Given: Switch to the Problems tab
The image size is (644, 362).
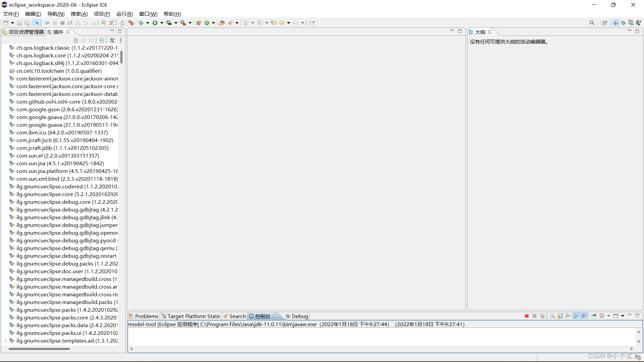Looking at the screenshot, I should click(x=143, y=316).
